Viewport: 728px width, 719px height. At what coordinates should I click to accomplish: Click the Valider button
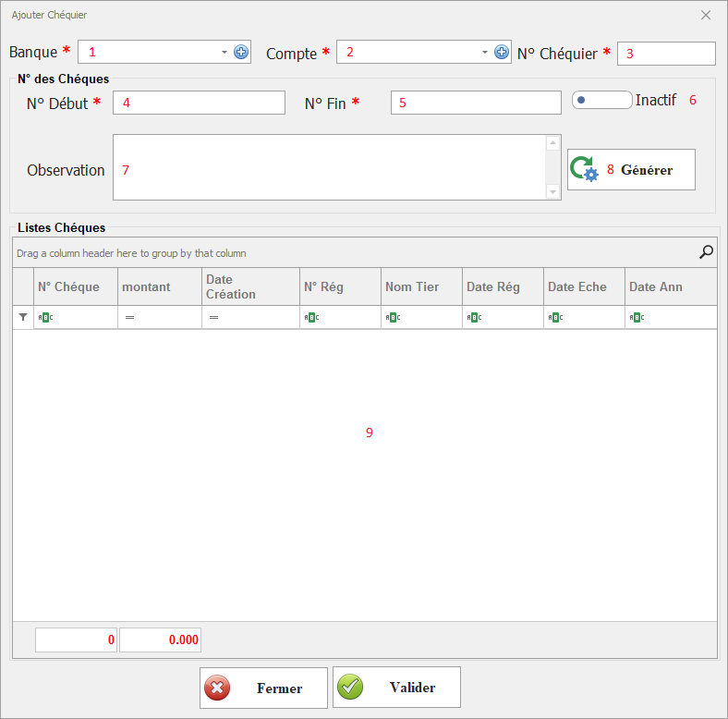396,688
